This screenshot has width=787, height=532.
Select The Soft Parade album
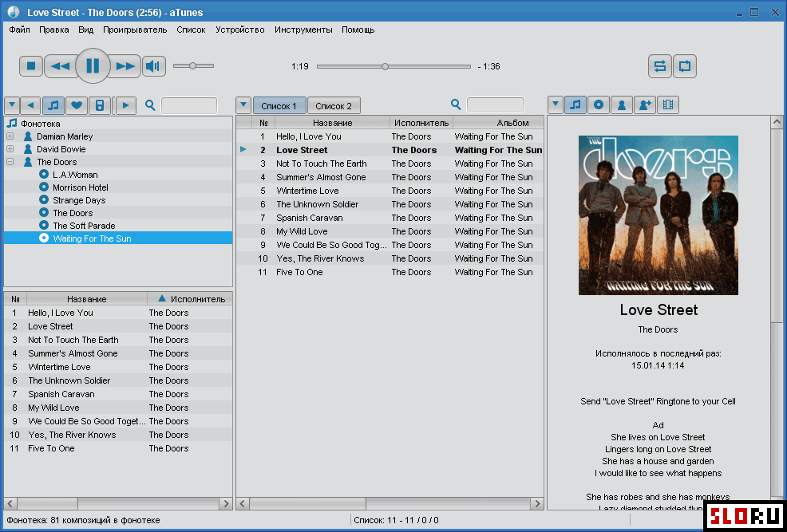click(x=84, y=226)
